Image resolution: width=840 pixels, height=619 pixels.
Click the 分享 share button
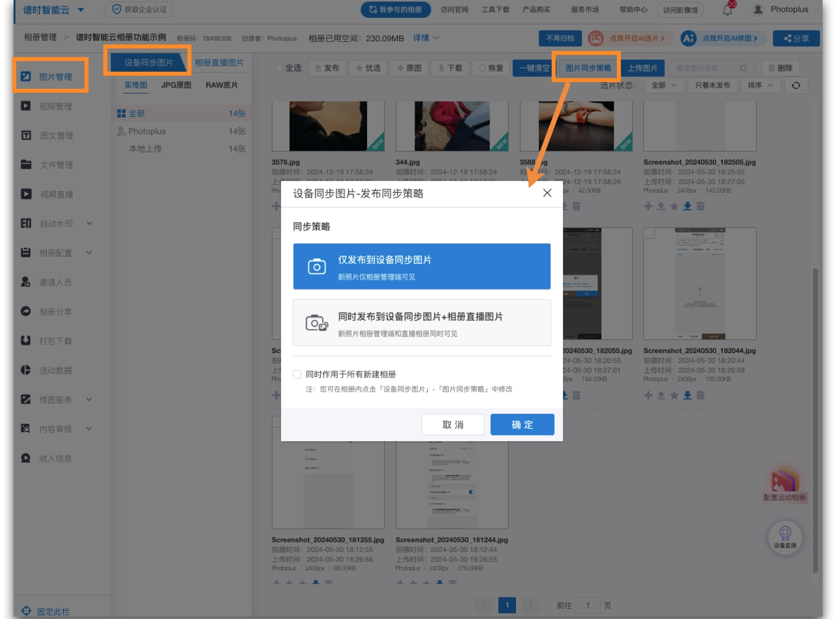click(x=796, y=38)
